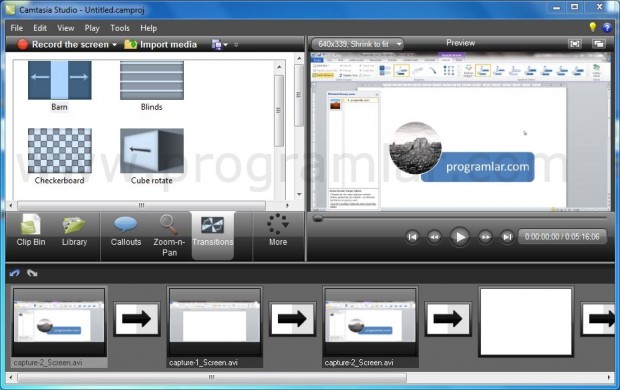Click the storyboard scroll left arrow
The image size is (620, 390).
11,378
